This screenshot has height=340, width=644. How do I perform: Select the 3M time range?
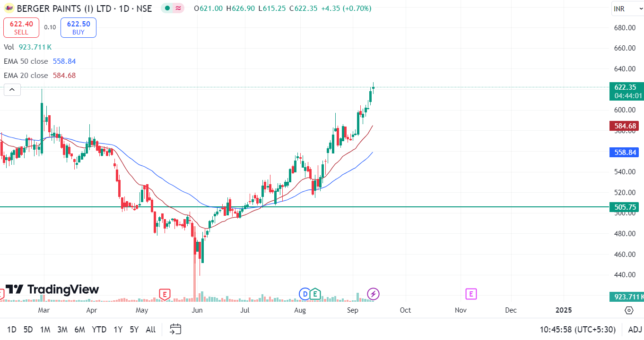pos(62,330)
